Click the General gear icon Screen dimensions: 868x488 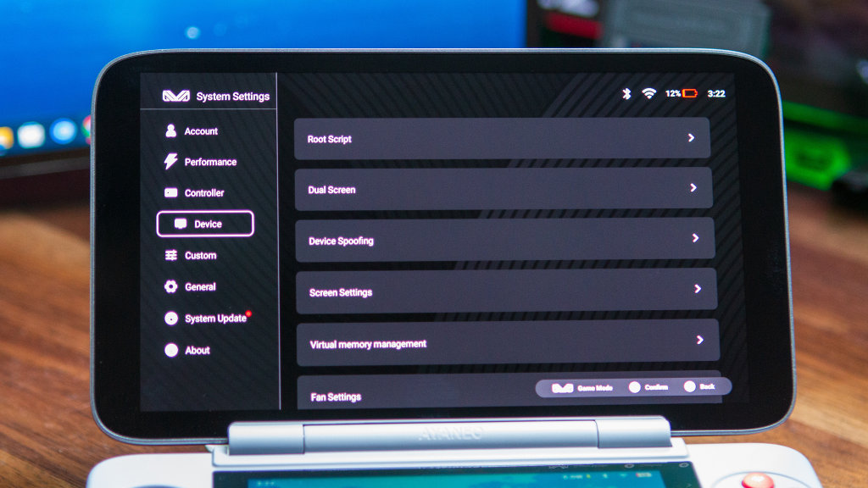(172, 286)
